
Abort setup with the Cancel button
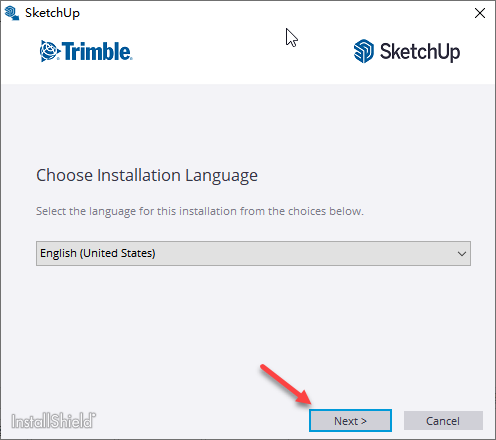point(443,421)
